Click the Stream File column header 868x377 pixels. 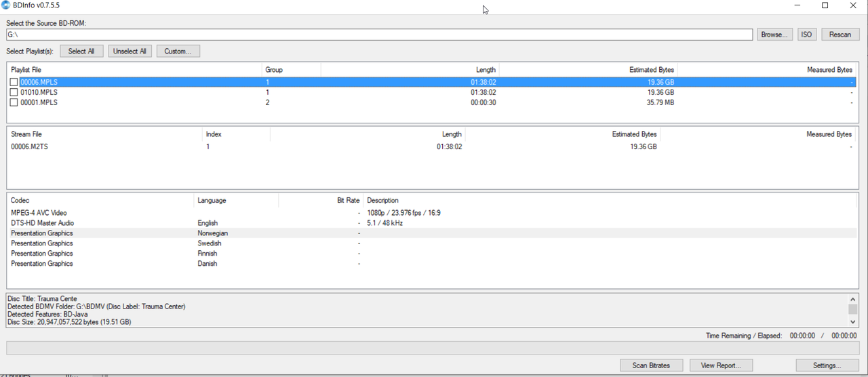(x=104, y=134)
